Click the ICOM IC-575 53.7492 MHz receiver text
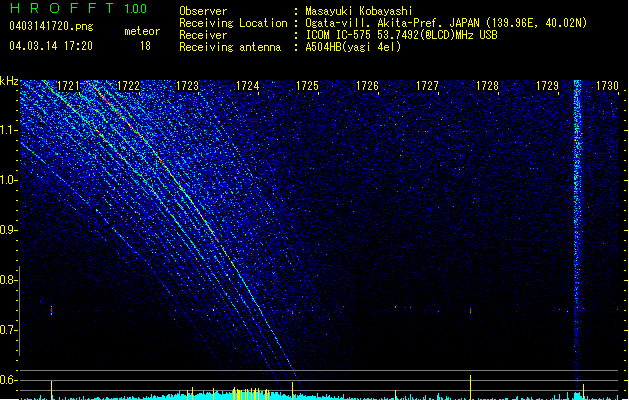 pyautogui.click(x=401, y=35)
